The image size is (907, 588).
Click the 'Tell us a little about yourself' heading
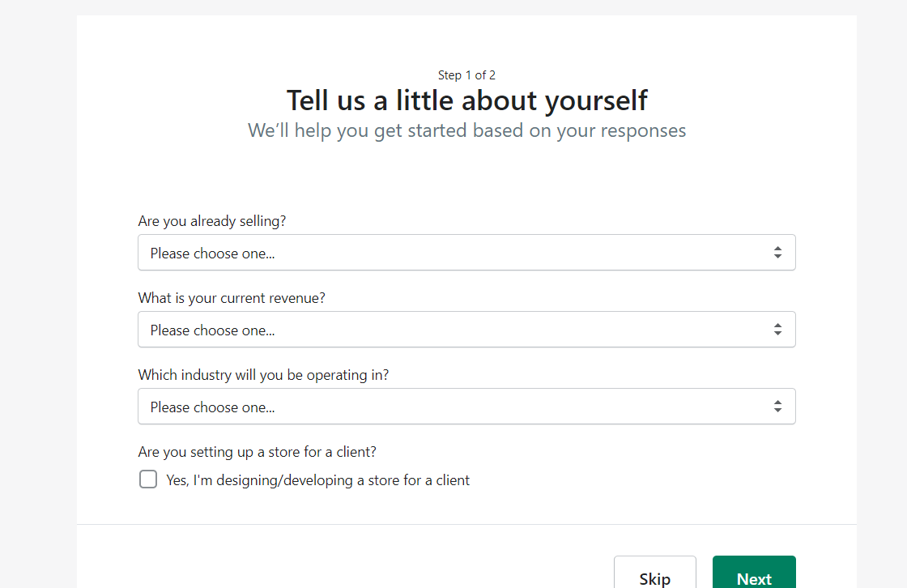(x=466, y=100)
